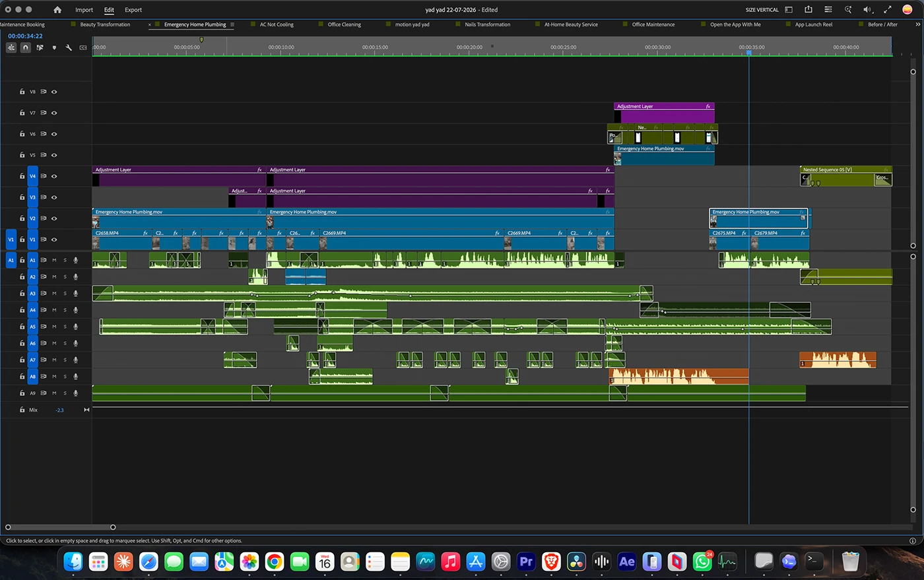Click the Mix track output assignment icon
This screenshot has width=924, height=580.
[86, 410]
